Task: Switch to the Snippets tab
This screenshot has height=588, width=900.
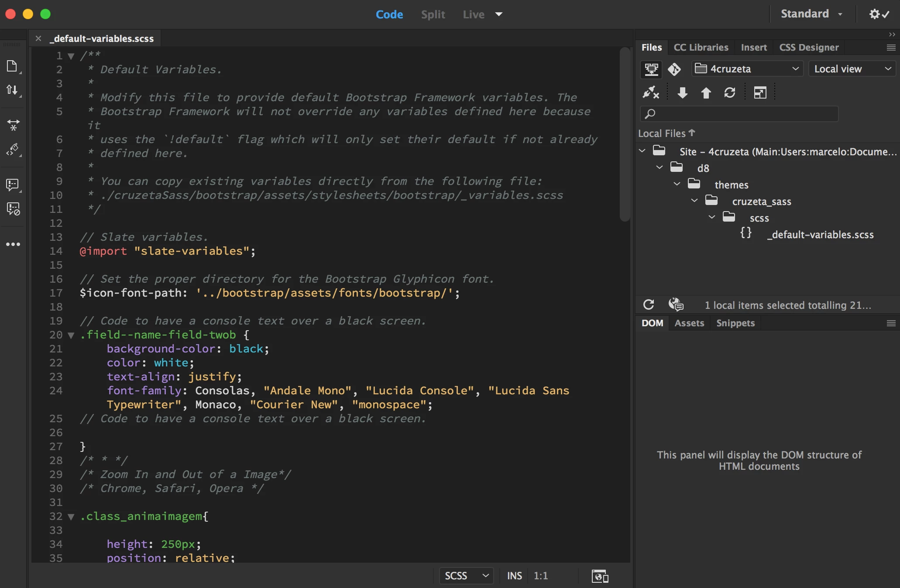Action: [x=735, y=323]
